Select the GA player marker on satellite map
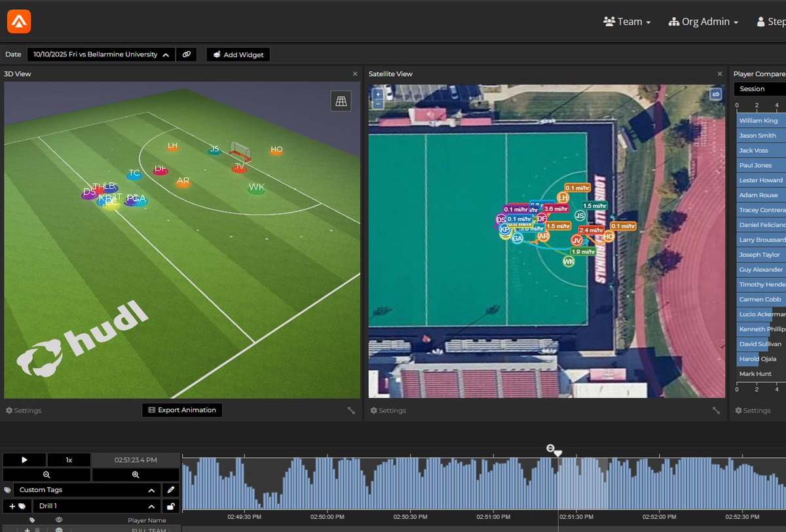This screenshot has height=532, width=786. click(517, 238)
